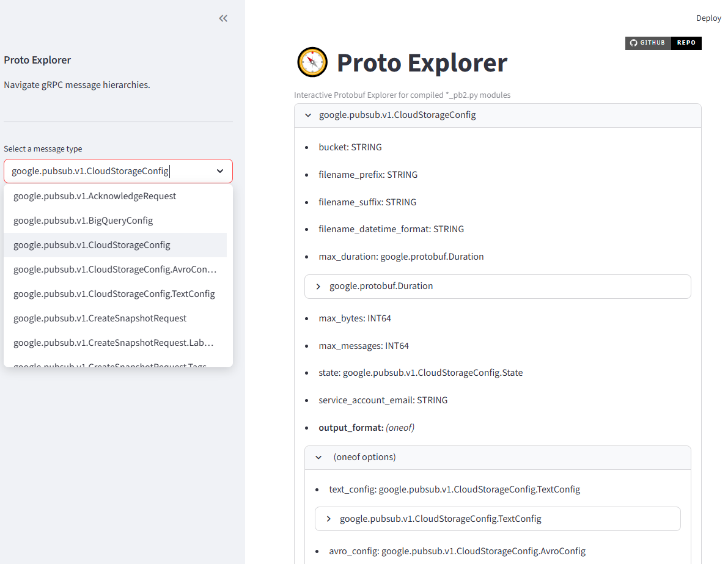Select the highlighted CloudStorageConfig dropdown option
Viewport: 728px width, 564px height.
point(92,244)
